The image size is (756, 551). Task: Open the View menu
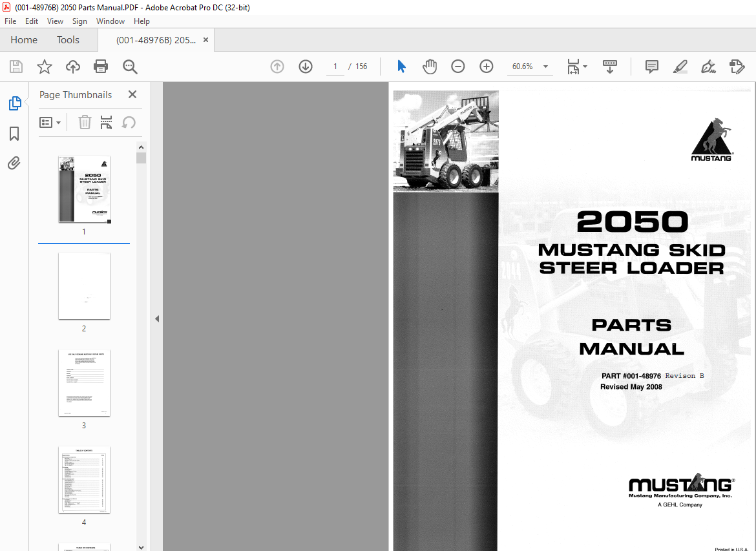55,21
